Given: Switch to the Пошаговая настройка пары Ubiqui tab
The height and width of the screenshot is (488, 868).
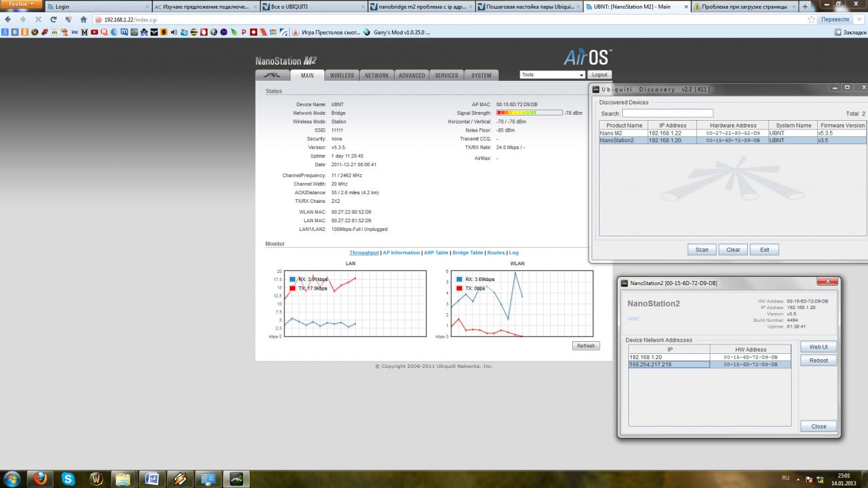Looking at the screenshot, I should 529,7.
